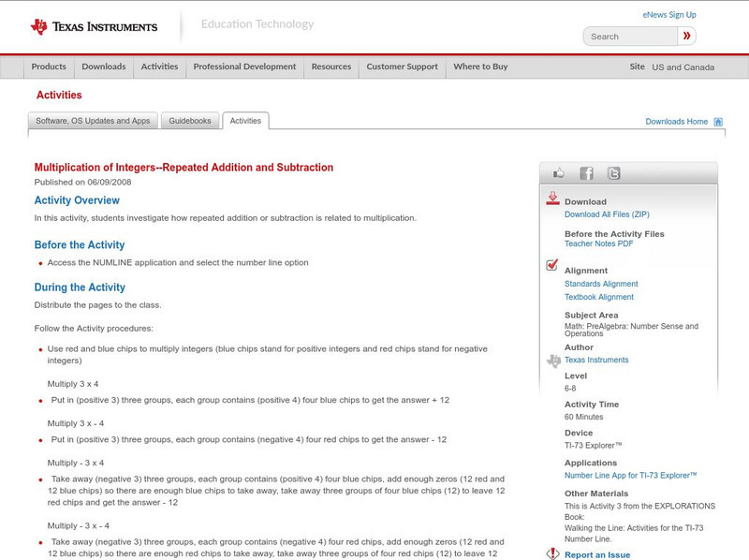Open the Professional Development menu

click(x=244, y=66)
